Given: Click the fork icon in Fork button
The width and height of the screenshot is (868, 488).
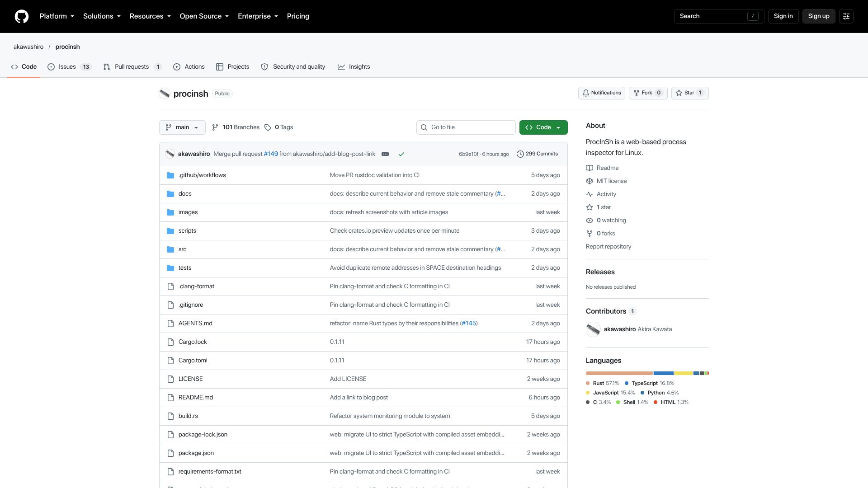Looking at the screenshot, I should 637,93.
